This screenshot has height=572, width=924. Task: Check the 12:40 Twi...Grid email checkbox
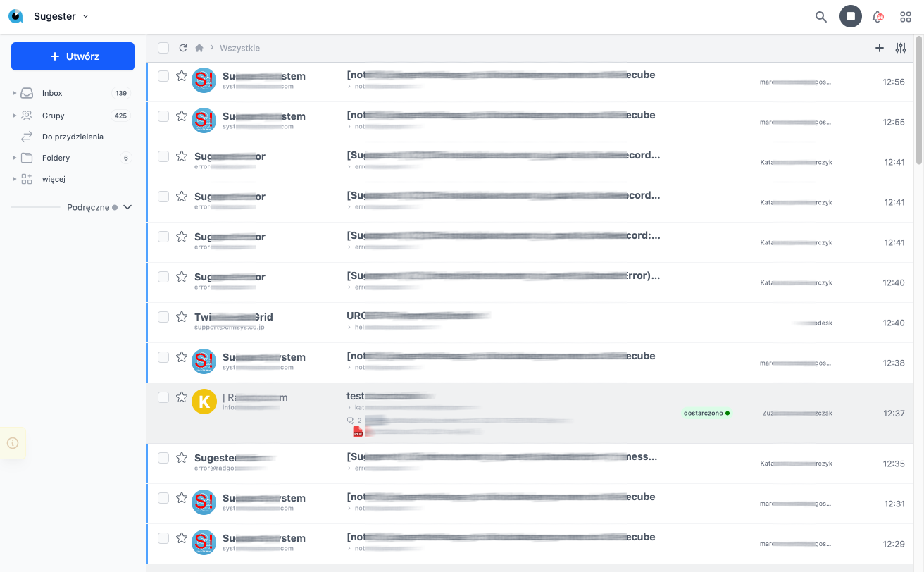[163, 317]
